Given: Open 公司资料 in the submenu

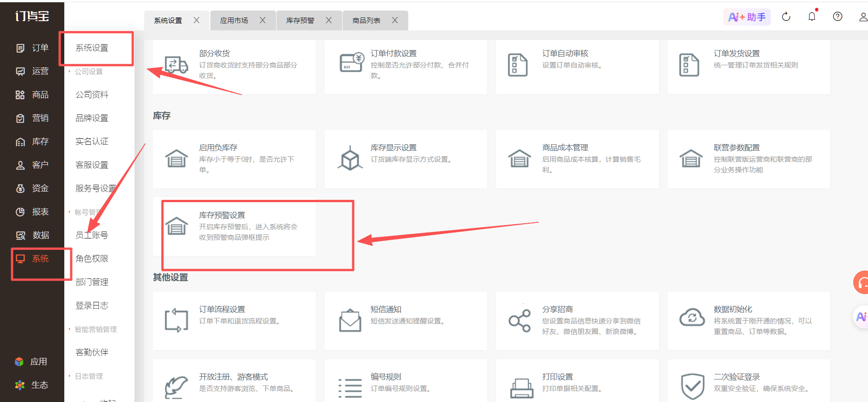Looking at the screenshot, I should tap(92, 95).
